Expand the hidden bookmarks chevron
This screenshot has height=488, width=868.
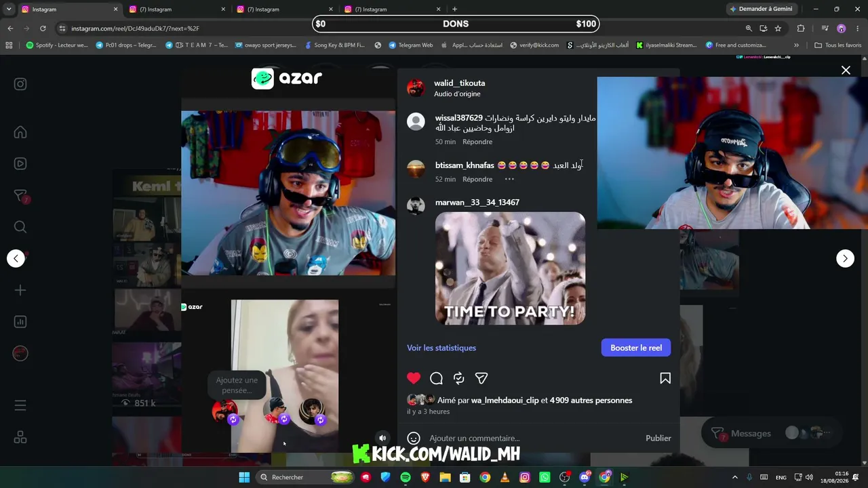tap(796, 45)
